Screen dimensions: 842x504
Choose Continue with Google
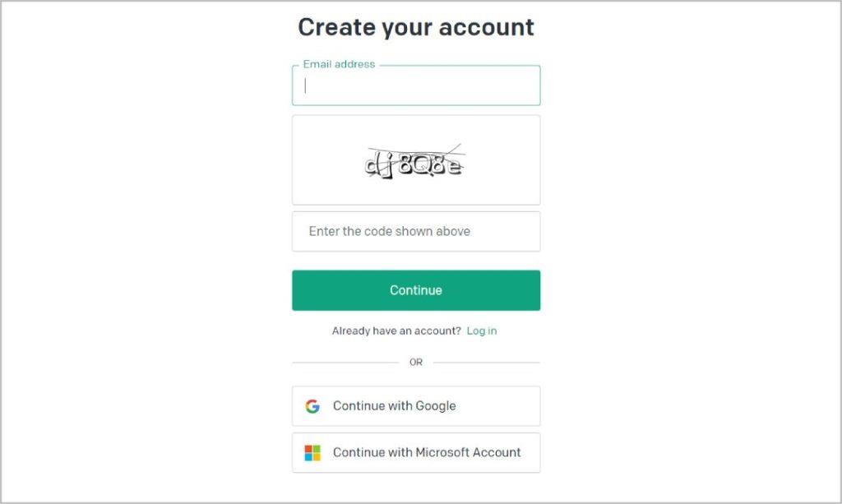(416, 406)
